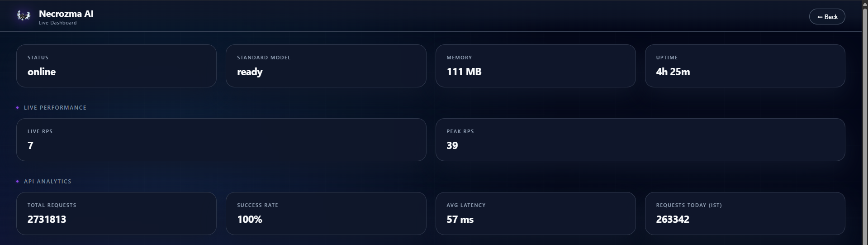Open the Requests Today (IST) card
868x245 pixels.
coord(745,213)
